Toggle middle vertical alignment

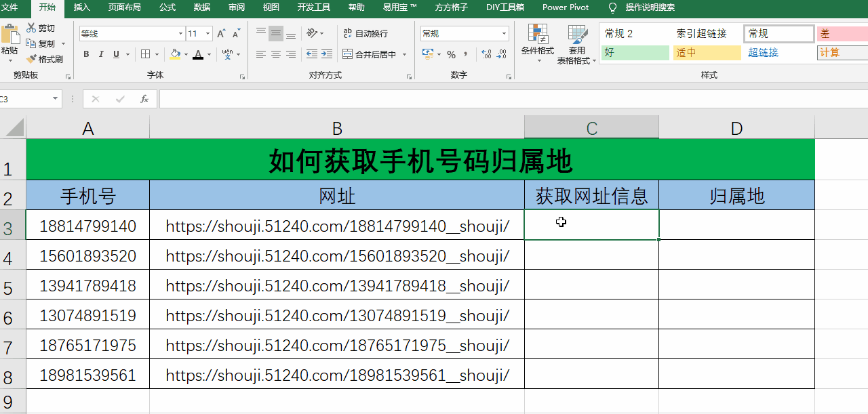[x=275, y=33]
